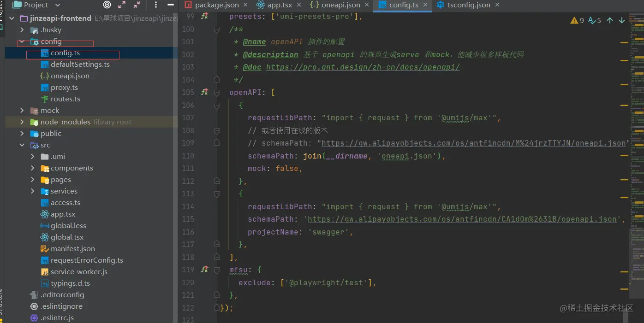Click the warnings indicator showing 9

tap(577, 20)
